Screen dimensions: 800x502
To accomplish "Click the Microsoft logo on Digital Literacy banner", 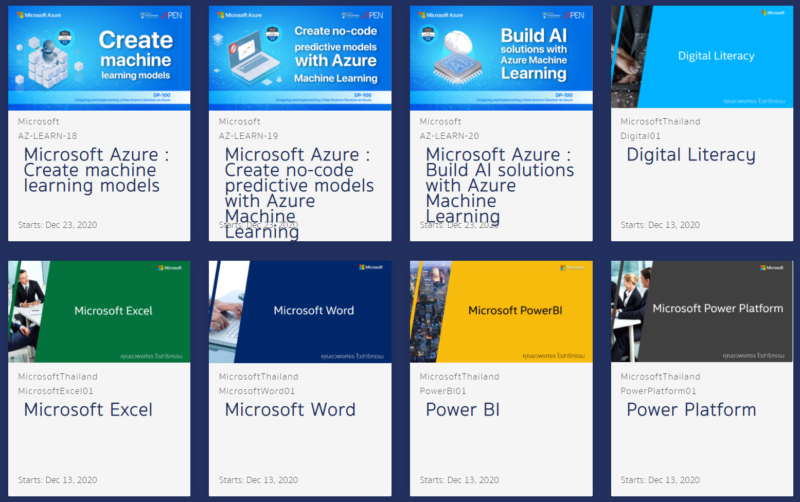I will click(x=773, y=13).
